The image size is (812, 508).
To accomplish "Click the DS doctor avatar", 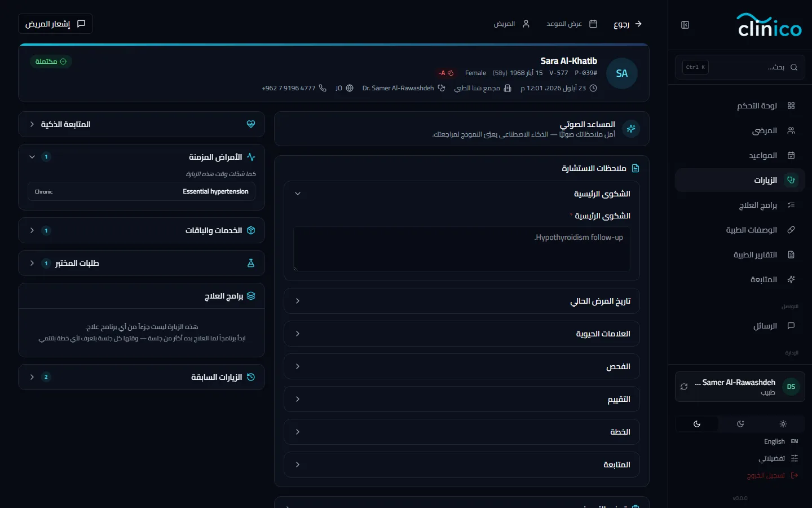I will tap(791, 387).
